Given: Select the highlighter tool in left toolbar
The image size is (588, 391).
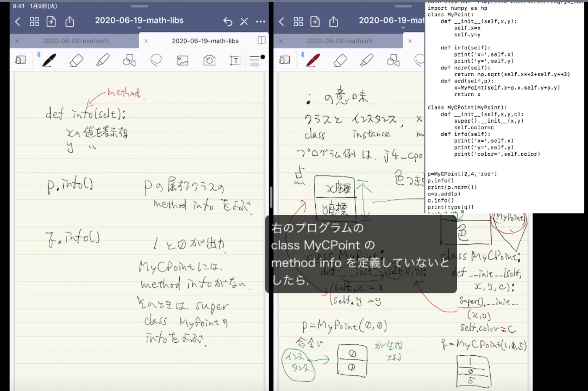Looking at the screenshot, I should (103, 60).
